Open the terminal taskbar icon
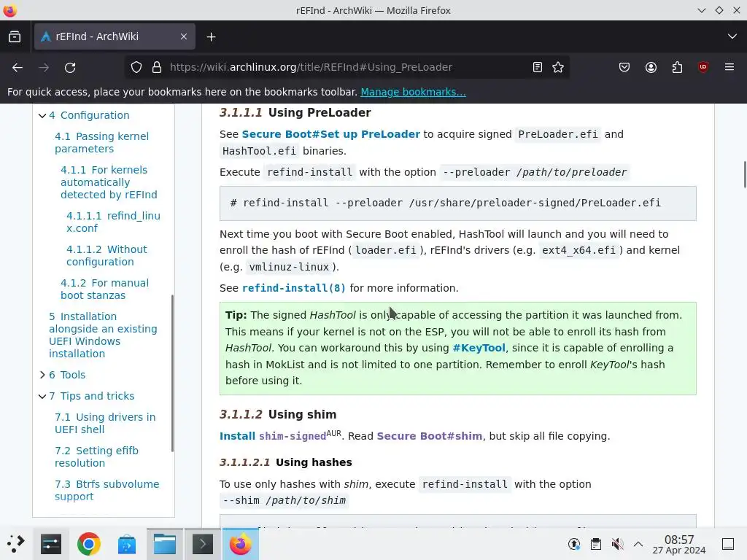Viewport: 747px width, 560px height. click(x=203, y=544)
